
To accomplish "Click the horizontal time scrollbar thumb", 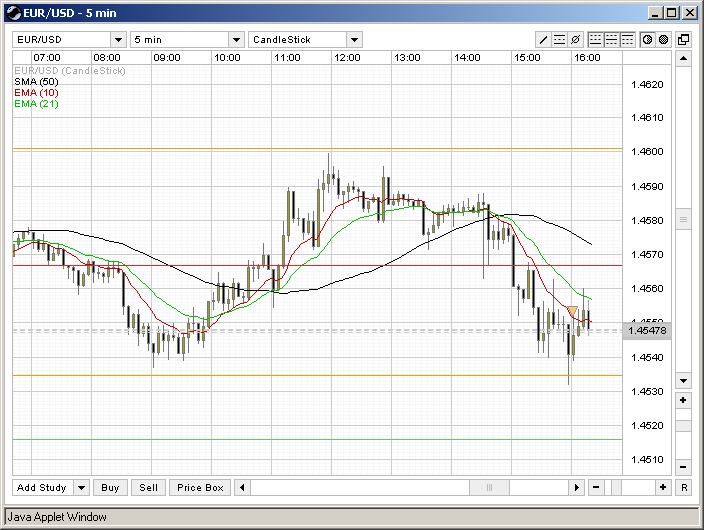I will coord(489,487).
